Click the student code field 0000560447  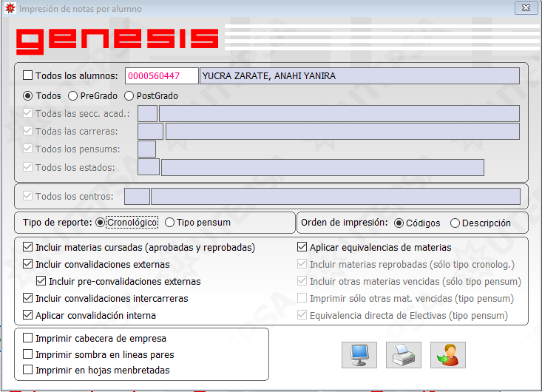pyautogui.click(x=162, y=75)
